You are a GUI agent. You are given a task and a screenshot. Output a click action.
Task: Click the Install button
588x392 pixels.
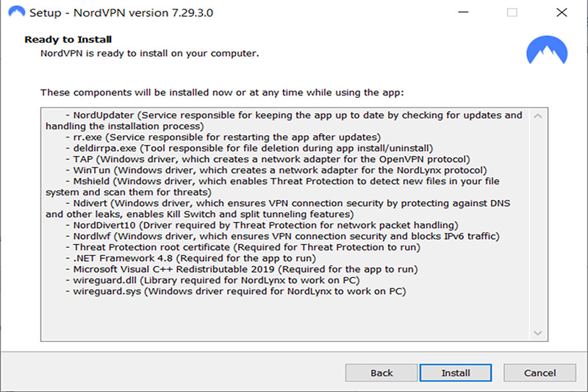455,372
